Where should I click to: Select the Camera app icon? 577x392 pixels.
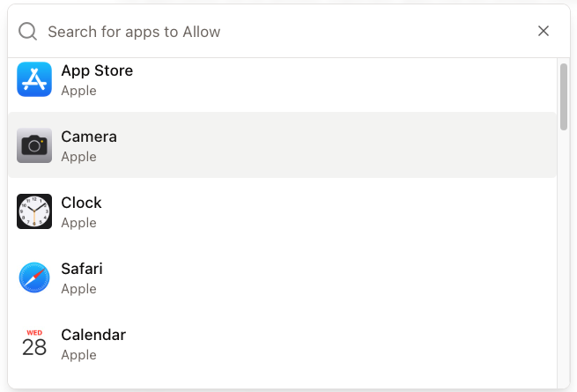pos(34,145)
